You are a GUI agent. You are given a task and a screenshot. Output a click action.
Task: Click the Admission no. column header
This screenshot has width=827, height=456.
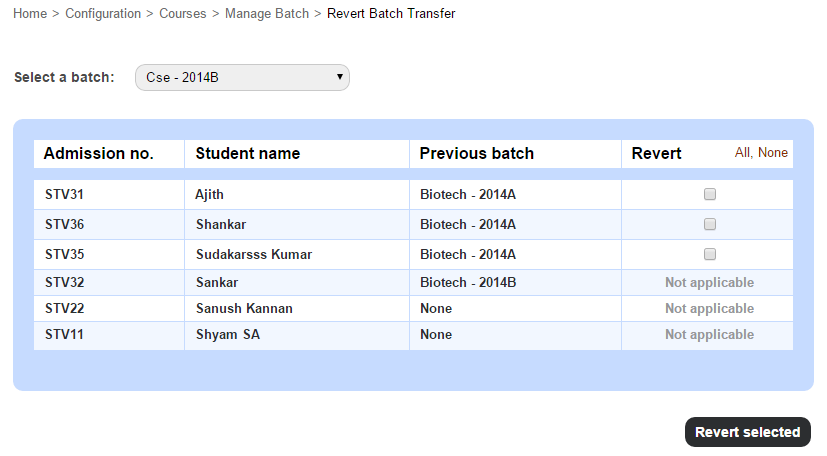tap(99, 153)
